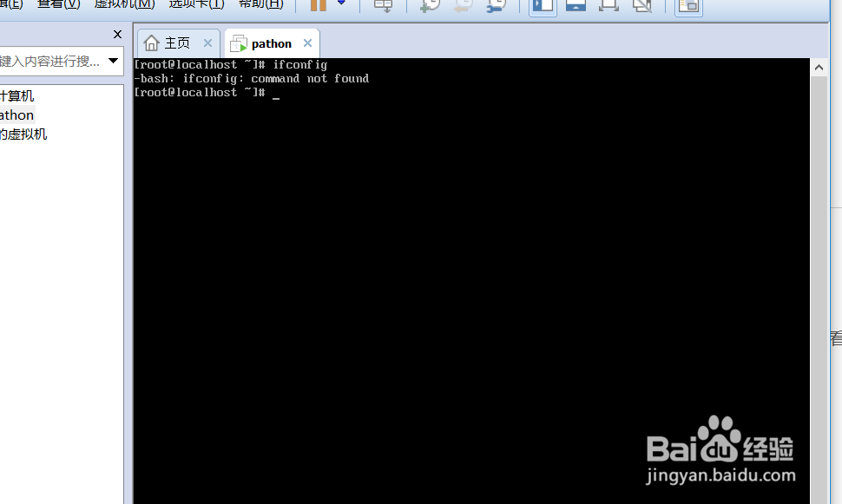Select the 虚拟机 item in library tree

click(x=23, y=134)
